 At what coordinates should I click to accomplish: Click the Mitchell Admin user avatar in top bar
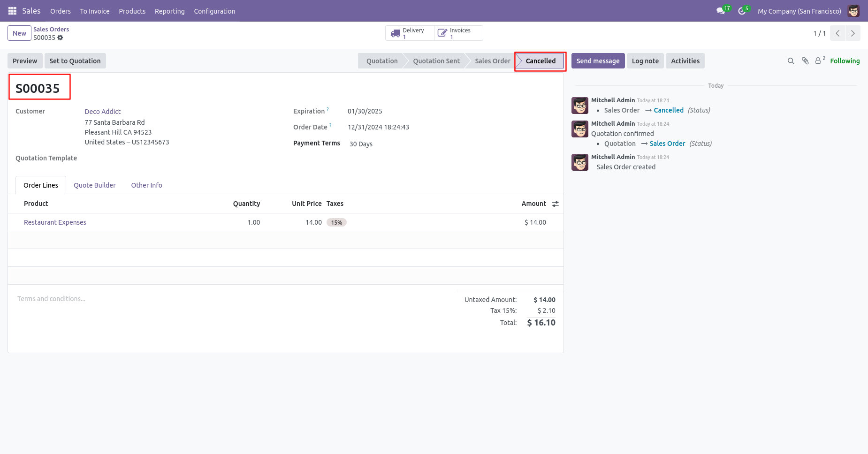pos(853,11)
